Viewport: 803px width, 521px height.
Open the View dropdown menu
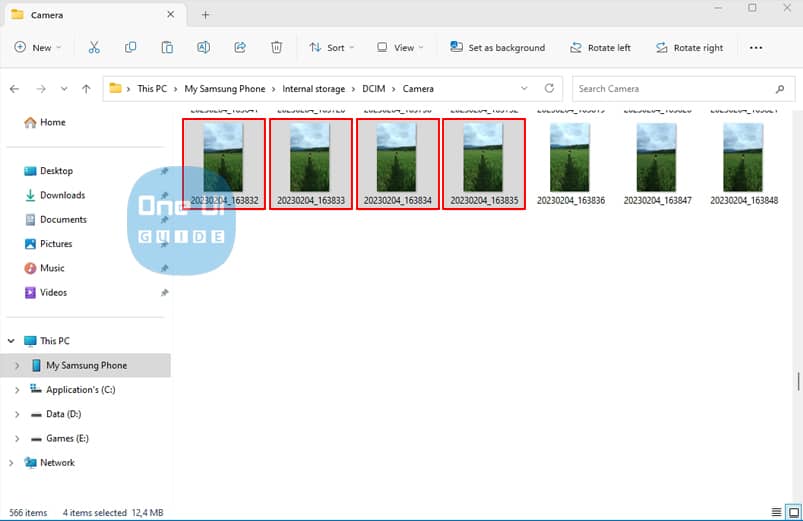click(x=400, y=47)
